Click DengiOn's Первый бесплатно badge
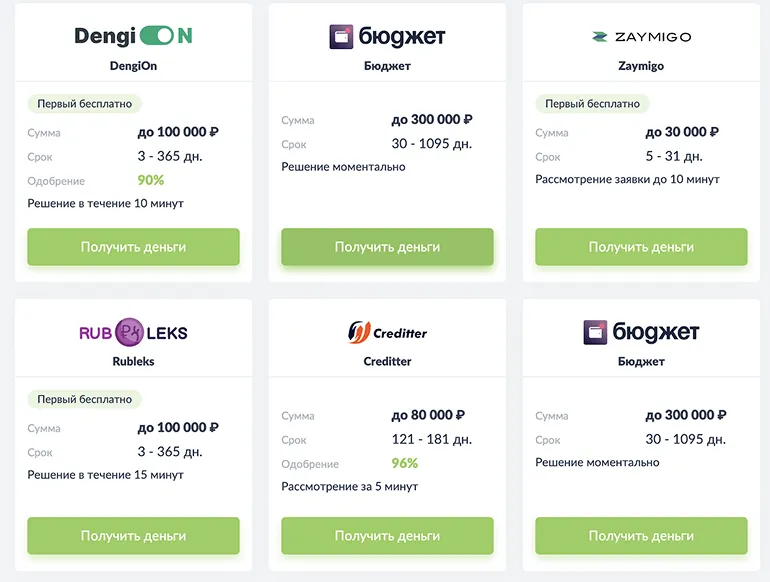The width and height of the screenshot is (770, 582). tap(85, 103)
